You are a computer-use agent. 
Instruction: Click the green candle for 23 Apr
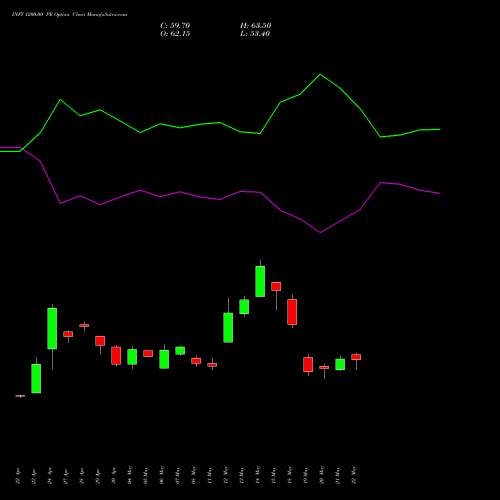(36, 378)
